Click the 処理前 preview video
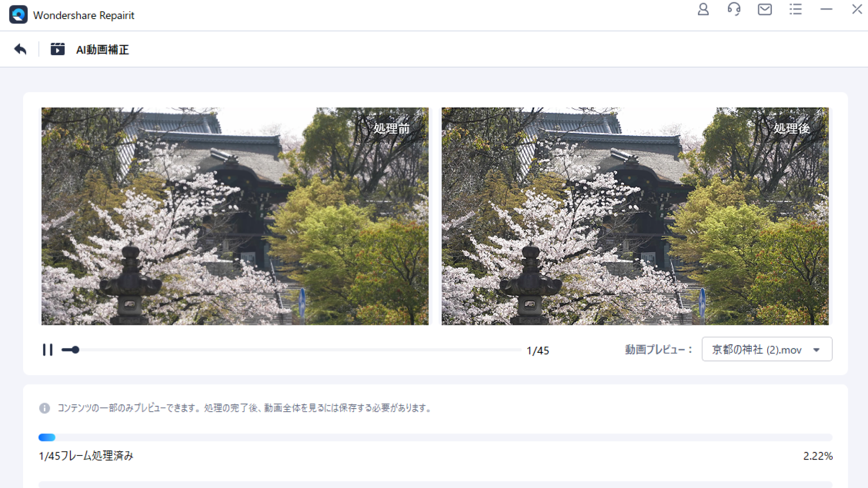This screenshot has width=868, height=488. 235,216
